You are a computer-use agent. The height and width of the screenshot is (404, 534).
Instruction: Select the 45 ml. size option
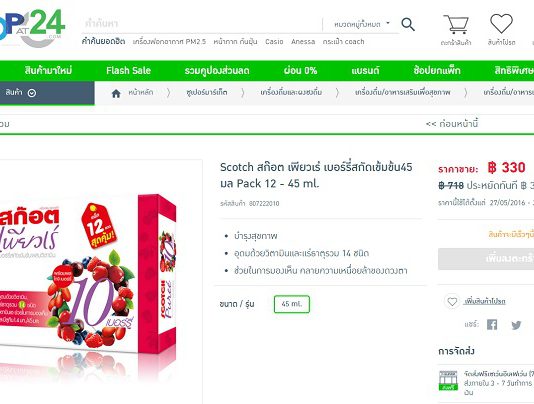(292, 304)
